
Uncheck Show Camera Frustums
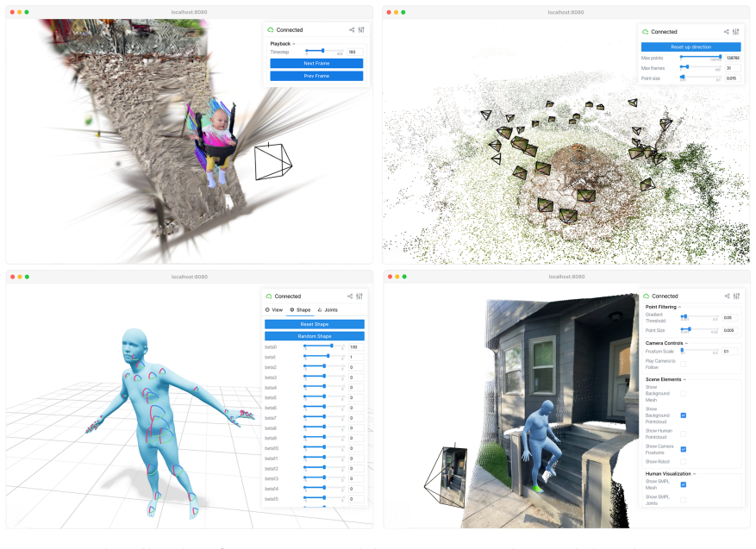point(684,449)
